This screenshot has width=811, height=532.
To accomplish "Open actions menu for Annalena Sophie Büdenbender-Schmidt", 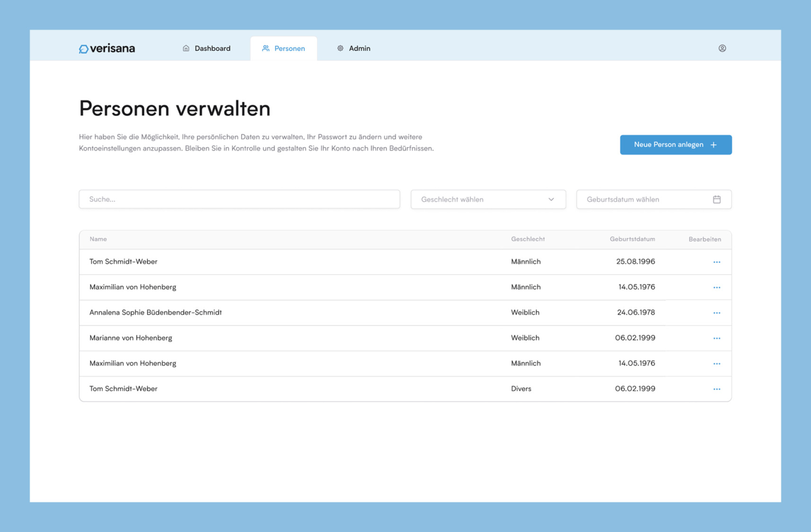I will [x=717, y=312].
